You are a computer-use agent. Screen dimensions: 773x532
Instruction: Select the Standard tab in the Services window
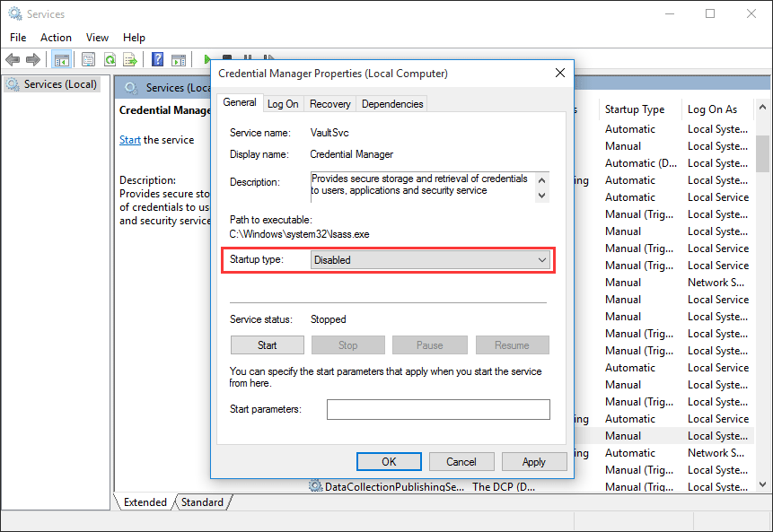(x=203, y=502)
